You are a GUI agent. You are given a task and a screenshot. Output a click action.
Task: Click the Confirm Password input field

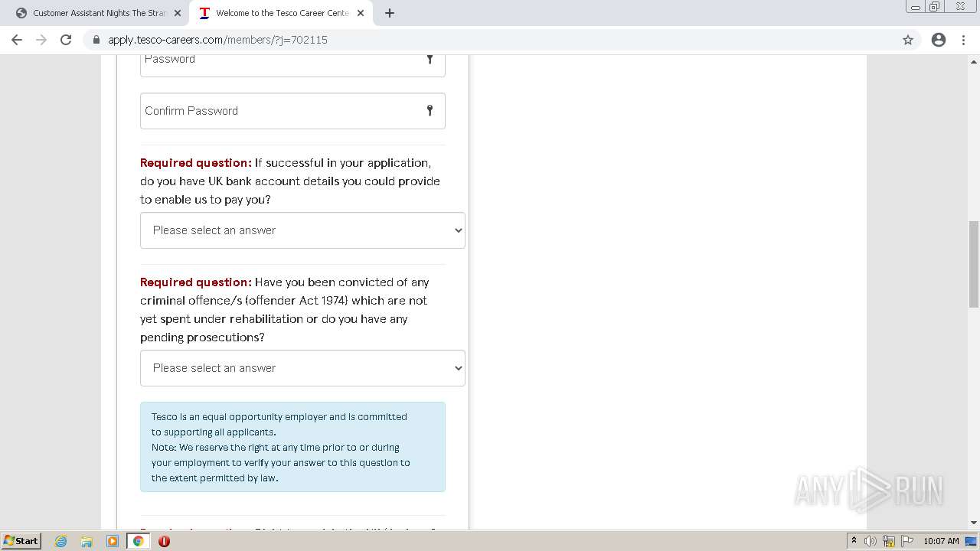coord(292,111)
